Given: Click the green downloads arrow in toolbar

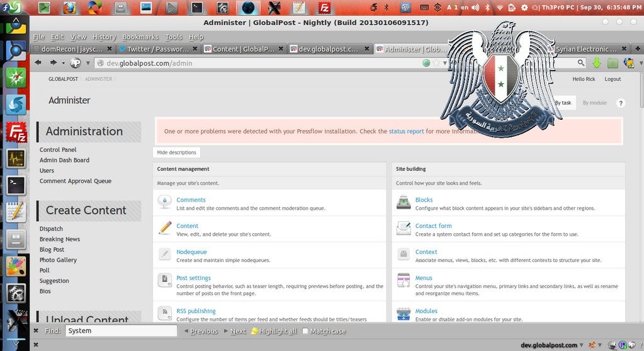Looking at the screenshot, I should pos(596,63).
